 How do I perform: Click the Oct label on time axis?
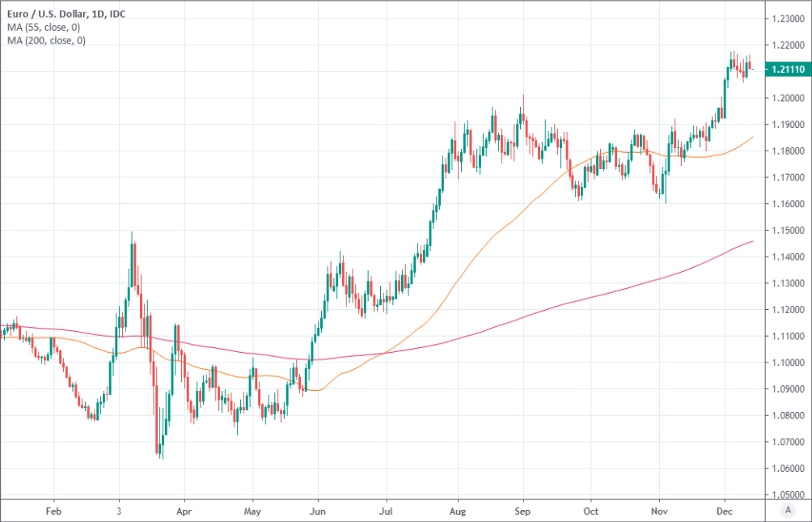(x=591, y=511)
